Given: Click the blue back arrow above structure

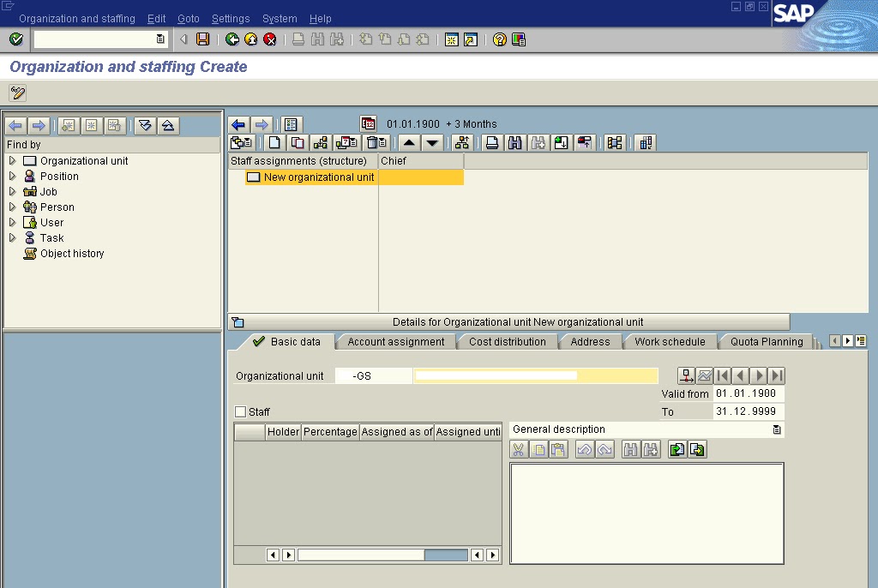Looking at the screenshot, I should pos(238,124).
